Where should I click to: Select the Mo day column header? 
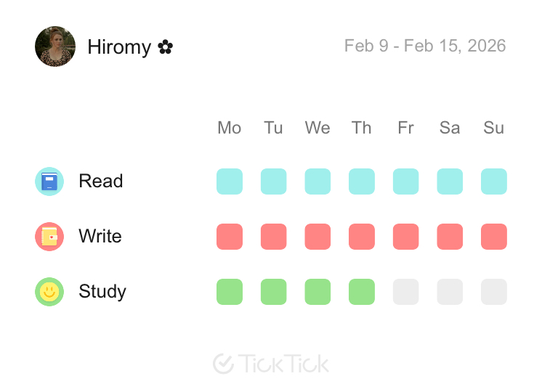(x=230, y=128)
